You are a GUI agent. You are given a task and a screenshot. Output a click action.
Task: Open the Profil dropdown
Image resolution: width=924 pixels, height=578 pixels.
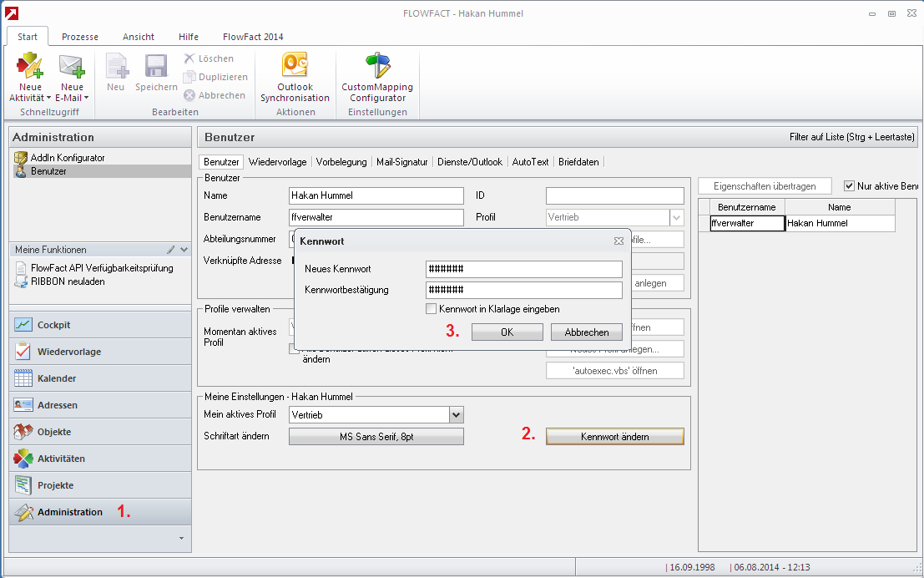pyautogui.click(x=676, y=217)
